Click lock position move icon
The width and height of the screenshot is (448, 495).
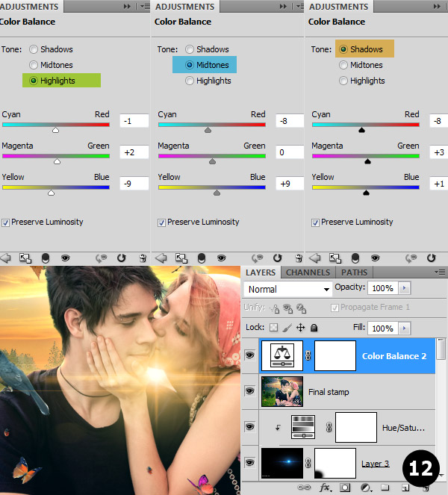[x=300, y=328]
